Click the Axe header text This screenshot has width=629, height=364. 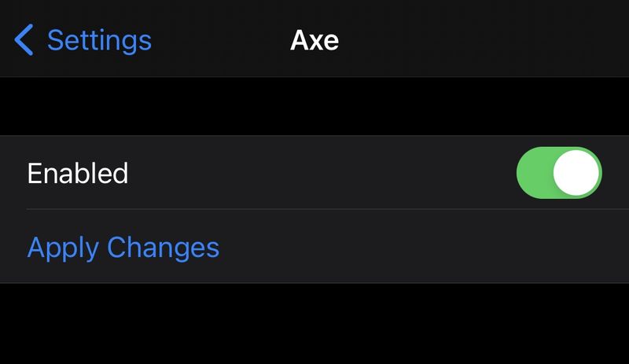(x=314, y=40)
